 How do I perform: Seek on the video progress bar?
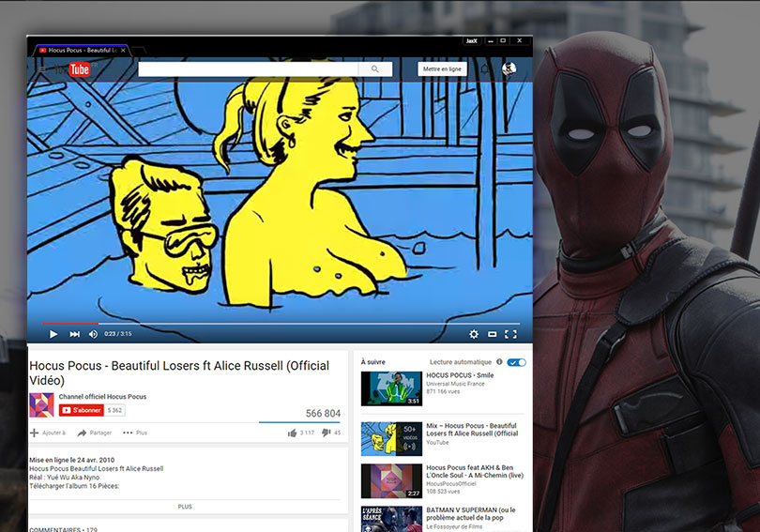tap(281, 323)
